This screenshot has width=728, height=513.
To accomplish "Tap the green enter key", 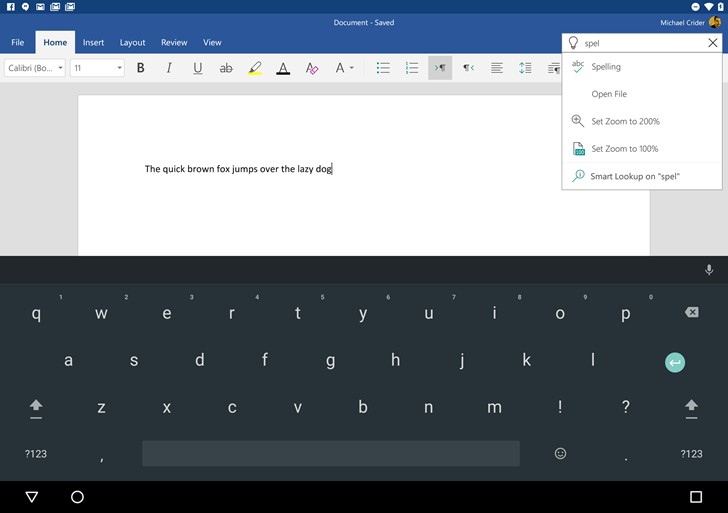I will [x=675, y=362].
